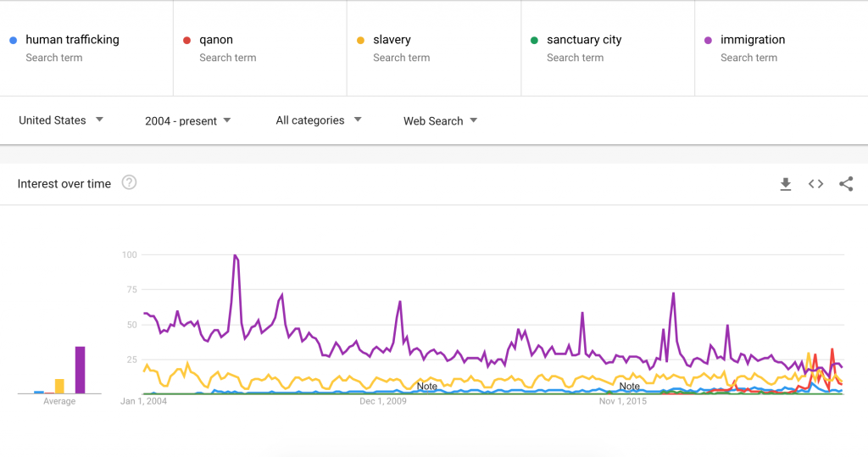Screen dimensions: 868x457
Task: Click the yellow dot beside slavery
Action: click(x=360, y=40)
